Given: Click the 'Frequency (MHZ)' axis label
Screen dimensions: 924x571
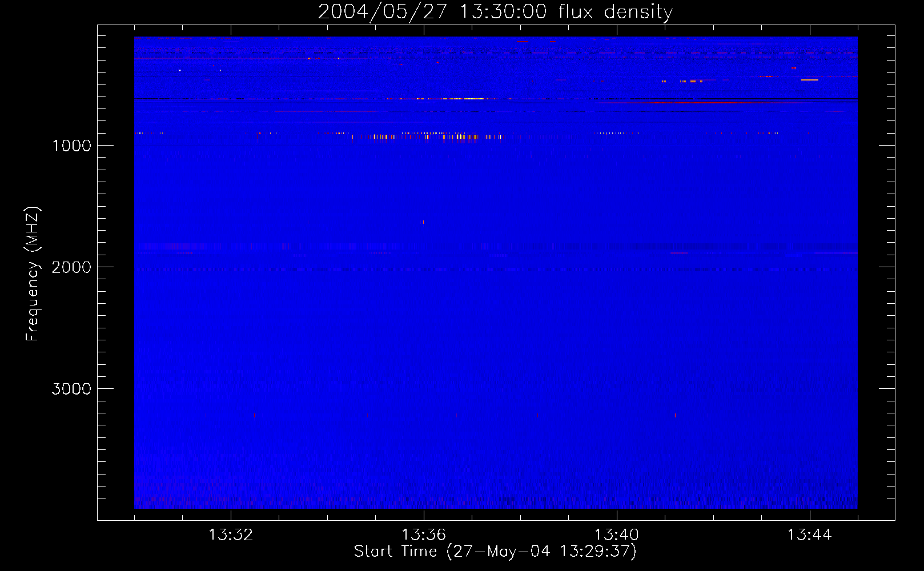Looking at the screenshot, I should pos(33,274).
